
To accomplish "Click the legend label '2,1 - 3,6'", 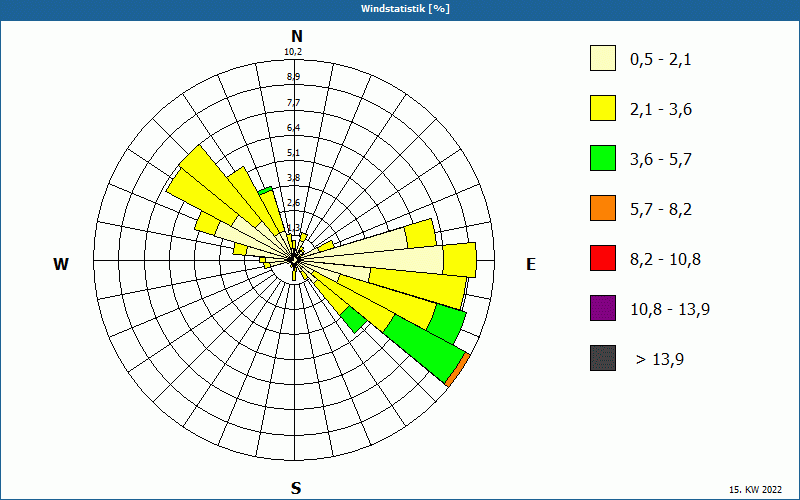I will coord(661,110).
